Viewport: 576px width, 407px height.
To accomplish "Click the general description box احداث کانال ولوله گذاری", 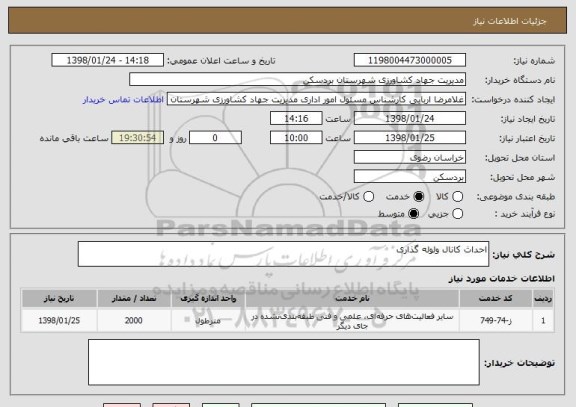I will [283, 254].
